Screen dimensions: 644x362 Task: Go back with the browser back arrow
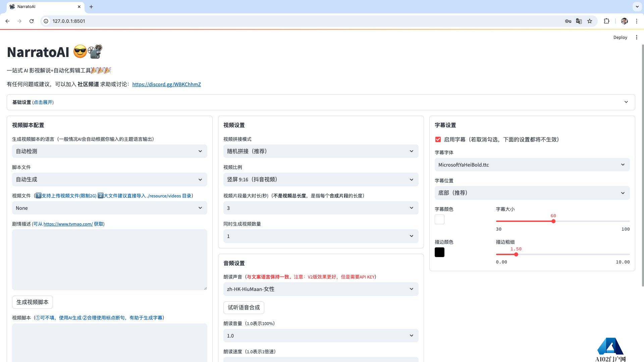[x=7, y=21]
